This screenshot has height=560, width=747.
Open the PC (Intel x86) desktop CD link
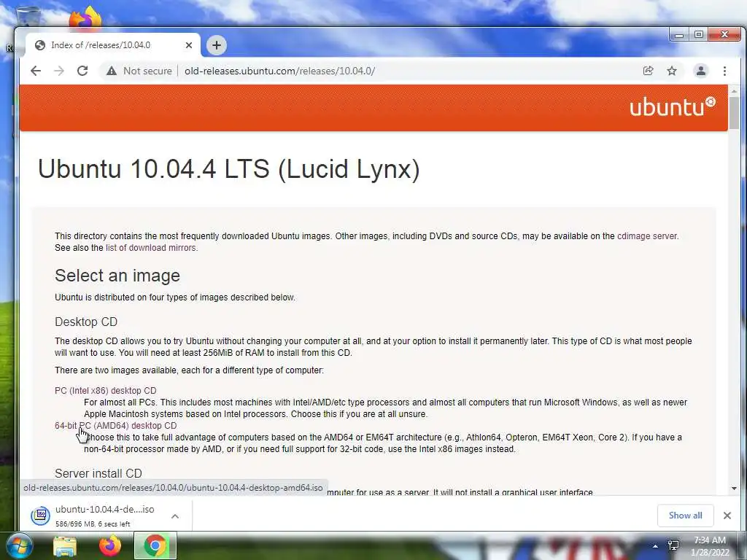(105, 391)
